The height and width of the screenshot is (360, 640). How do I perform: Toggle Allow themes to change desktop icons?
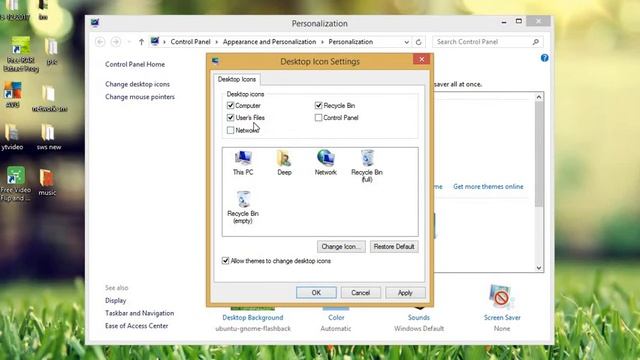(225, 260)
